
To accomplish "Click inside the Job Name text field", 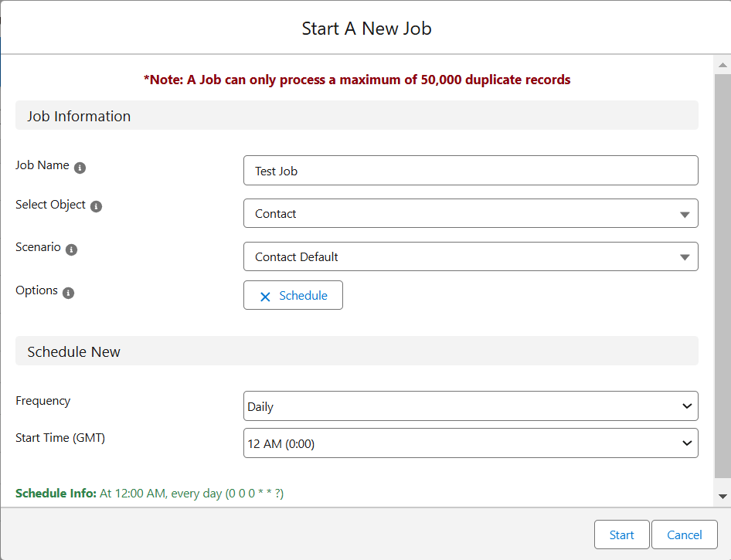I will (x=471, y=171).
